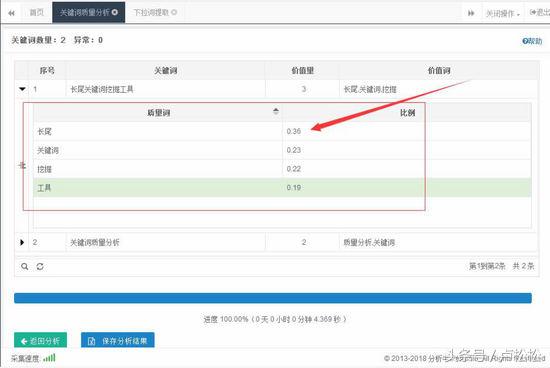Viewport: 550px width, 368px height.
Task: Switch to the 首页 tab
Action: pos(36,12)
